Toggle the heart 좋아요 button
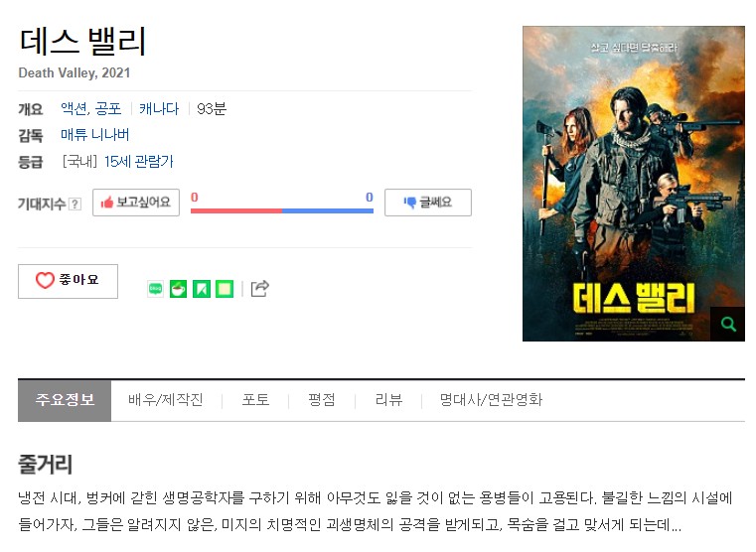This screenshot has width=756, height=552. coord(68,281)
